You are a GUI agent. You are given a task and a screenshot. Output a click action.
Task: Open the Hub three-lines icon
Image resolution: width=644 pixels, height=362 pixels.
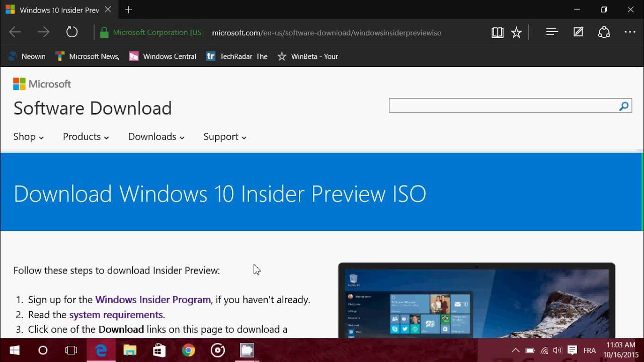(x=552, y=32)
